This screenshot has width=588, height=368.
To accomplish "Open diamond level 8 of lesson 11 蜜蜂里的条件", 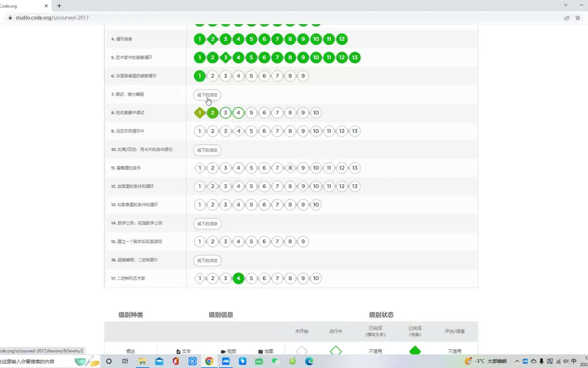I will click(290, 168).
